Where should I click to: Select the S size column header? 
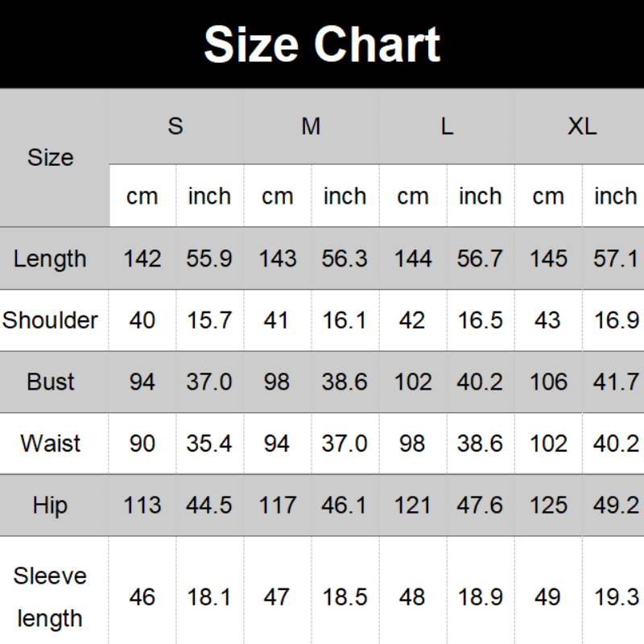click(x=175, y=126)
